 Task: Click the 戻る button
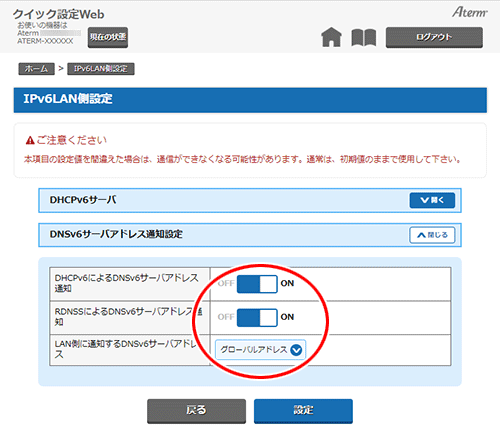[196, 411]
